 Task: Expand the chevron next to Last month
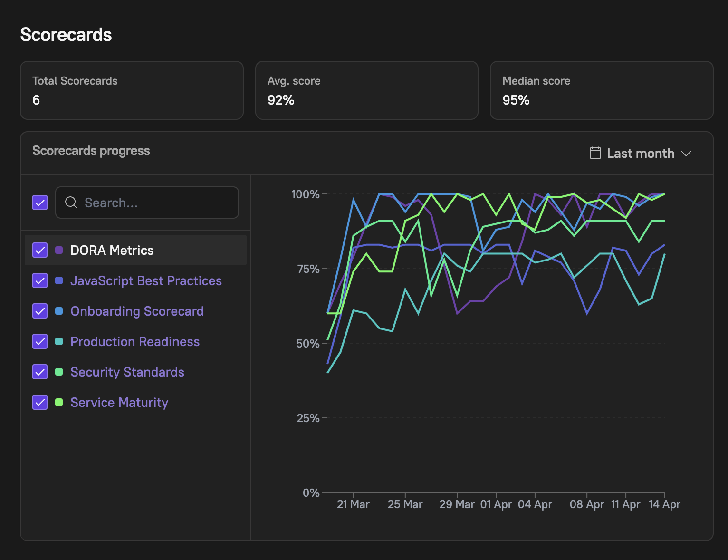tap(686, 154)
